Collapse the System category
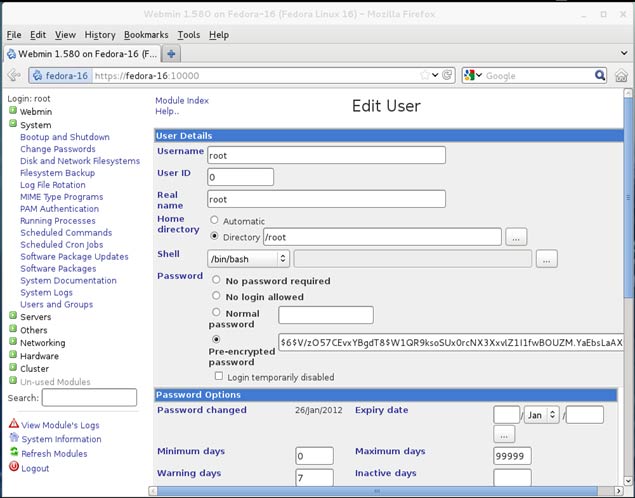The width and height of the screenshot is (635, 498). coord(36,125)
